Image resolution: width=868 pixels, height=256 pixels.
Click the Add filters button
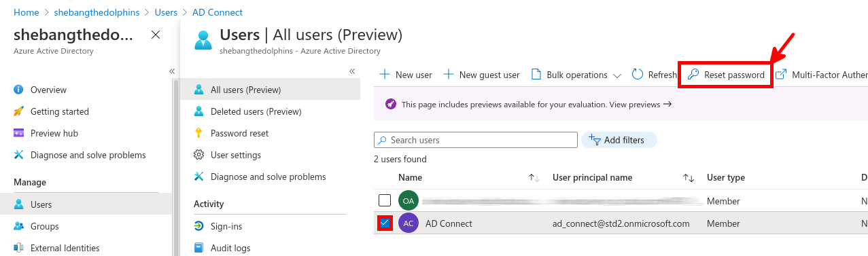pos(619,140)
